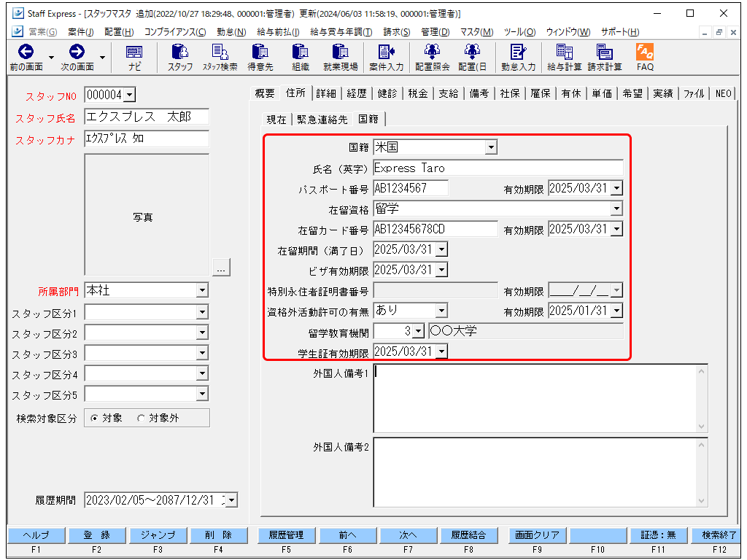This screenshot has width=747, height=560.
Task: Click the 次へ F7 button
Action: tap(408, 535)
